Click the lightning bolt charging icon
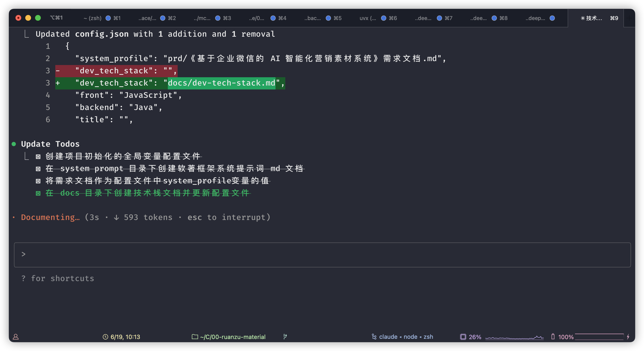Viewport: 644px width, 351px height. coord(628,337)
